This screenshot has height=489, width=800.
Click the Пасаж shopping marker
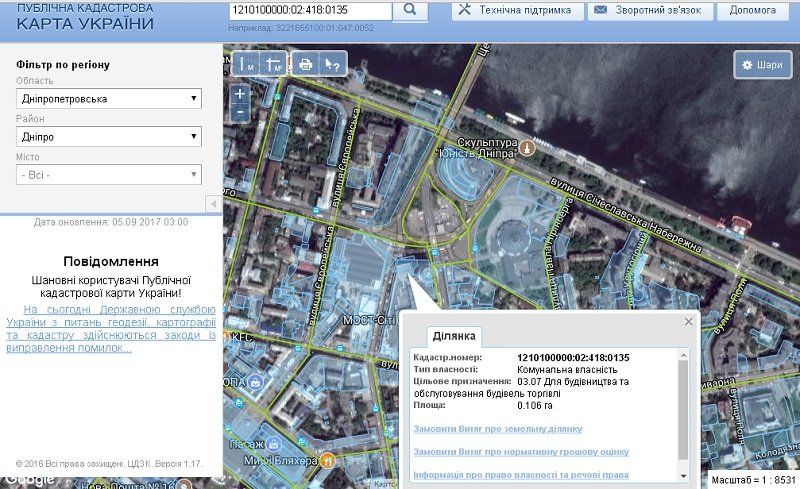click(274, 444)
